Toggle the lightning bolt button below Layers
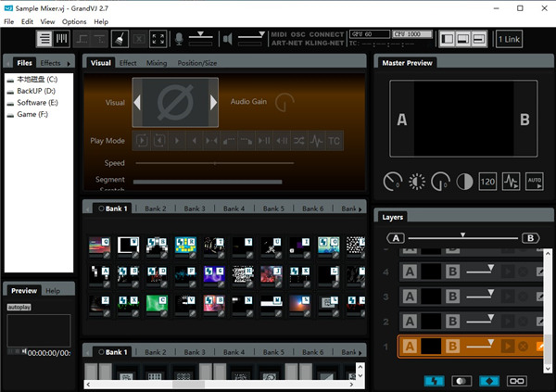Viewport: 556px width, 392px height. click(x=434, y=381)
